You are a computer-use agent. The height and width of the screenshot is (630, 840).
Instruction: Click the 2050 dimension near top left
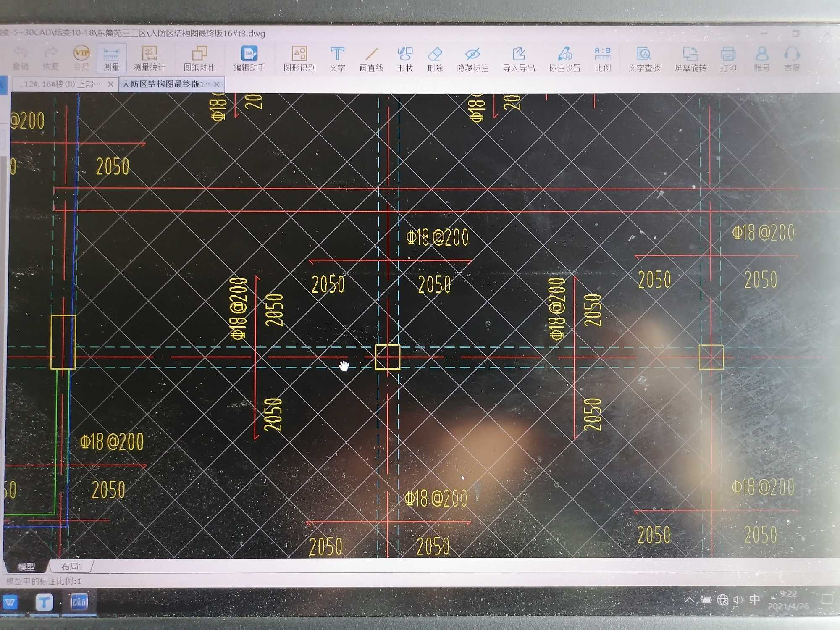(113, 167)
